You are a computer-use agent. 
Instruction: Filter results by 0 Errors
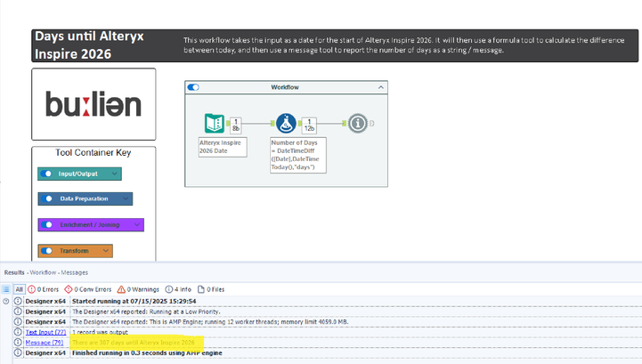pos(44,289)
